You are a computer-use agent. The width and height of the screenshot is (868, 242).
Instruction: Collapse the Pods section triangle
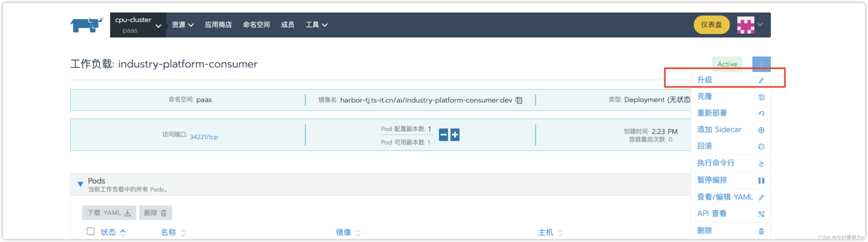(x=80, y=184)
